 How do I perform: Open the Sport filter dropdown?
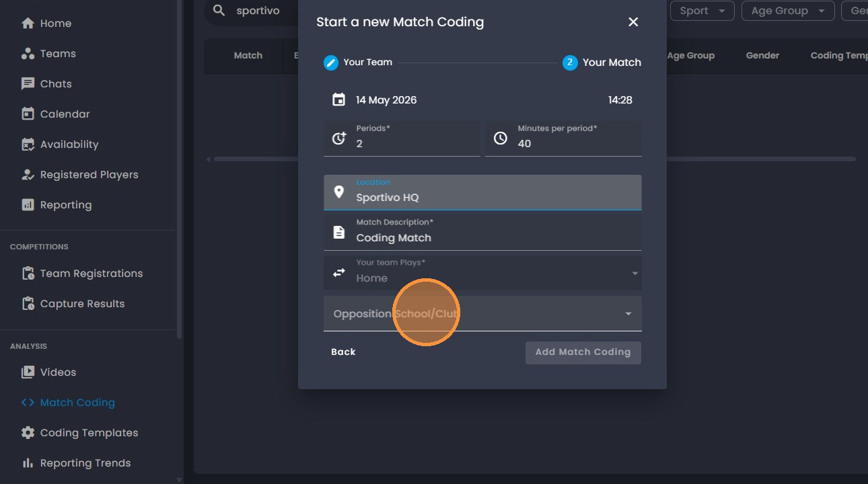(x=702, y=11)
